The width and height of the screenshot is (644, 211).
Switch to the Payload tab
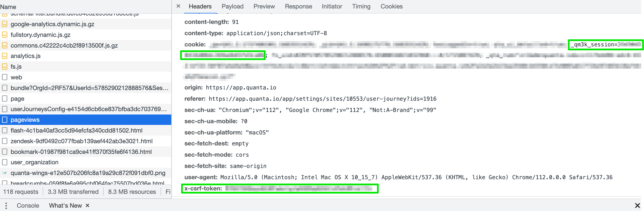click(232, 6)
